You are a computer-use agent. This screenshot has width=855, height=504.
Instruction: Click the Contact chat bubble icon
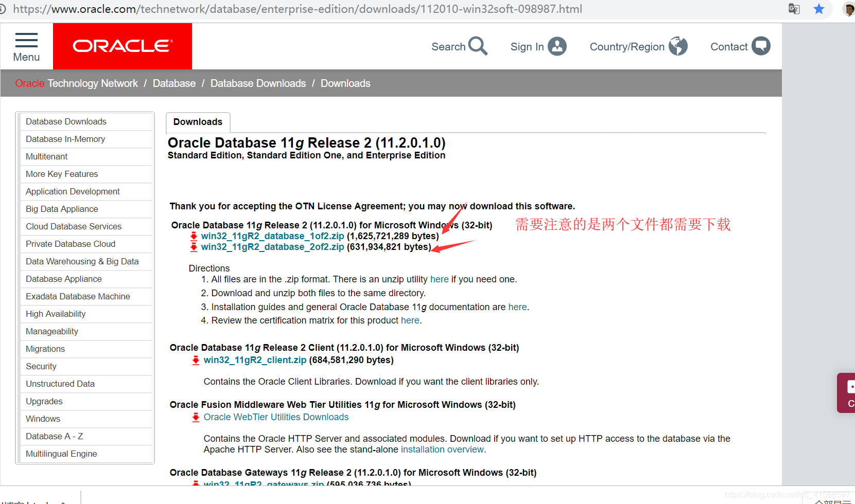(x=761, y=46)
